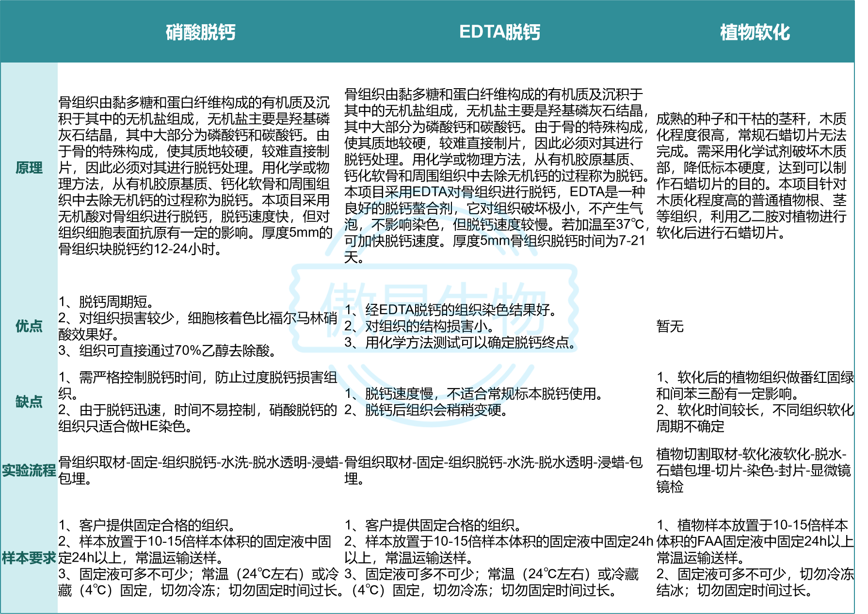The image size is (868, 614).
Task: Click the EDTA脱钙 principle paragraph
Action: coord(497,175)
